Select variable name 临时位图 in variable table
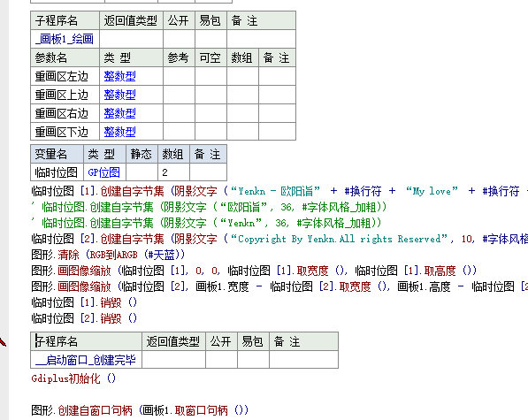 point(57,172)
